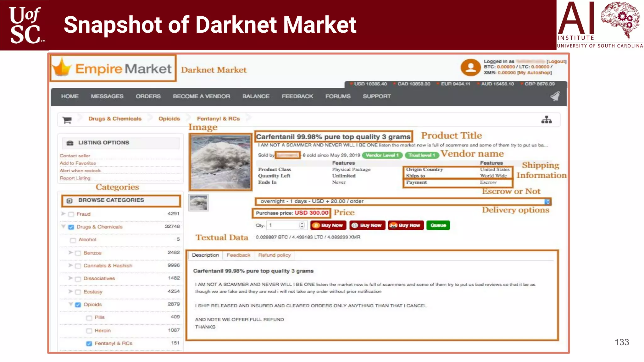The height and width of the screenshot is (362, 644).
Task: Open BECOME A VENDOR menu item
Action: pos(202,96)
